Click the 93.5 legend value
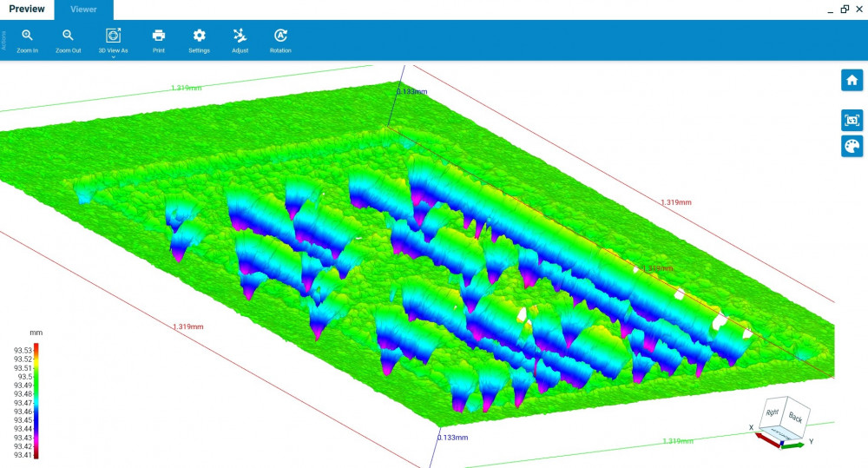 (25, 377)
